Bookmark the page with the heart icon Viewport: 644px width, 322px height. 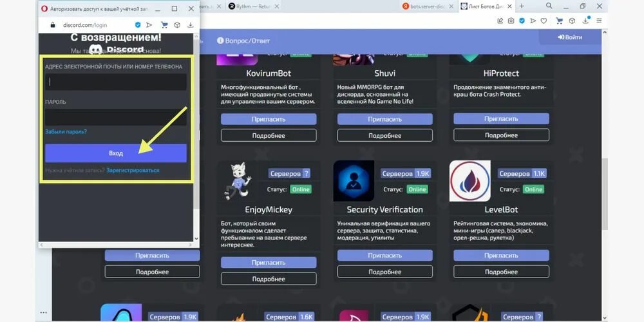point(544,21)
